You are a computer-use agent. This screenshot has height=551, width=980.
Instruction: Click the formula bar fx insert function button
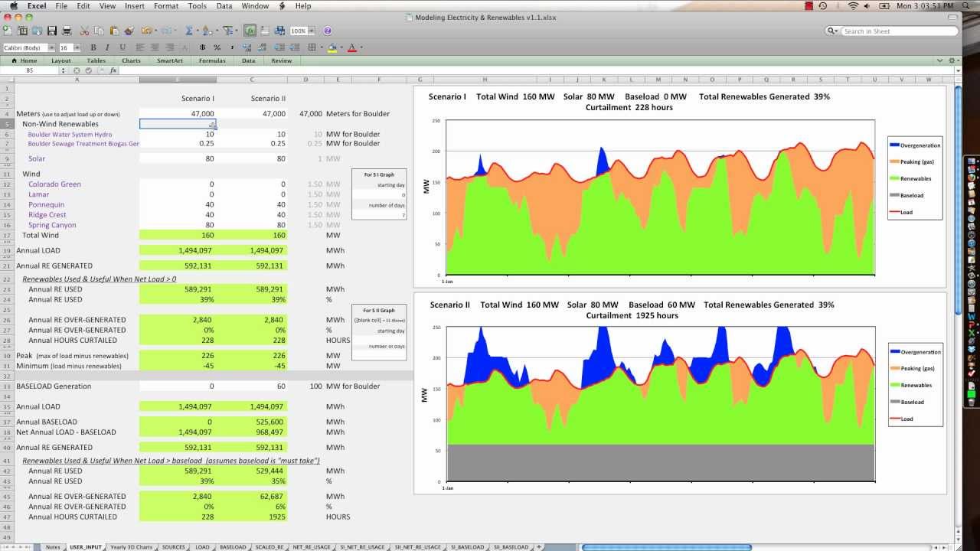tap(113, 70)
